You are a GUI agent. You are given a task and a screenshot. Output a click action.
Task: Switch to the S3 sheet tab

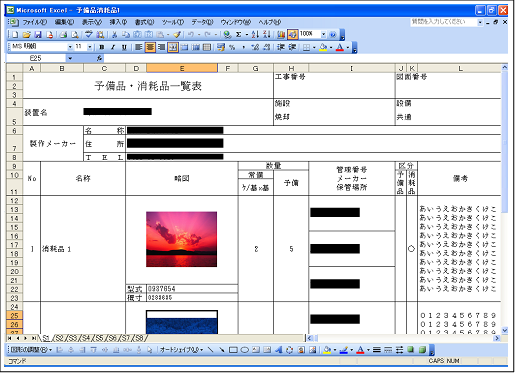tap(72, 338)
